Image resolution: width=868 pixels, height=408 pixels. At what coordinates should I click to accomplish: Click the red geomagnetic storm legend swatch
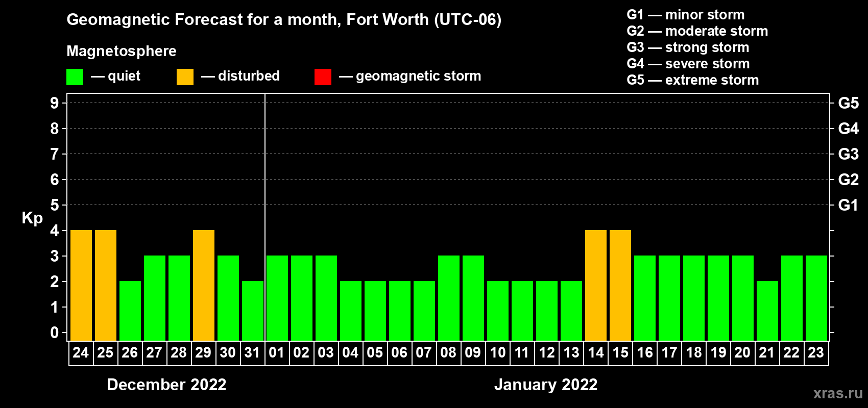click(x=323, y=77)
